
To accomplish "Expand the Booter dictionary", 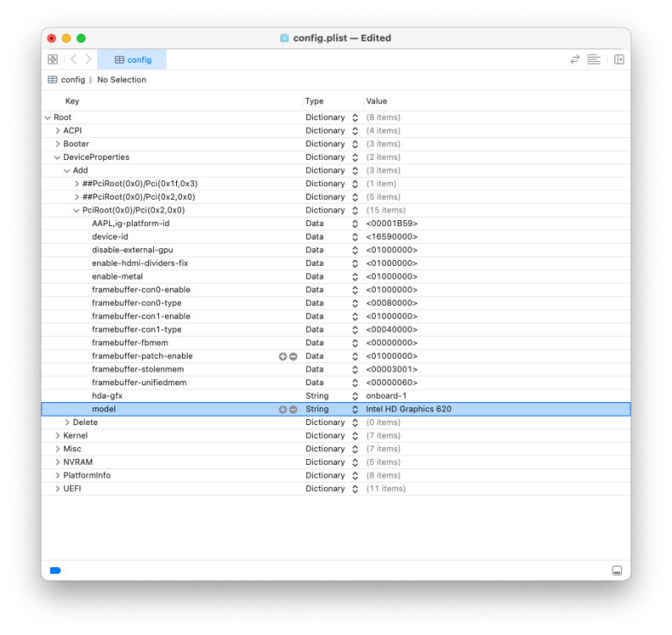I will click(58, 144).
